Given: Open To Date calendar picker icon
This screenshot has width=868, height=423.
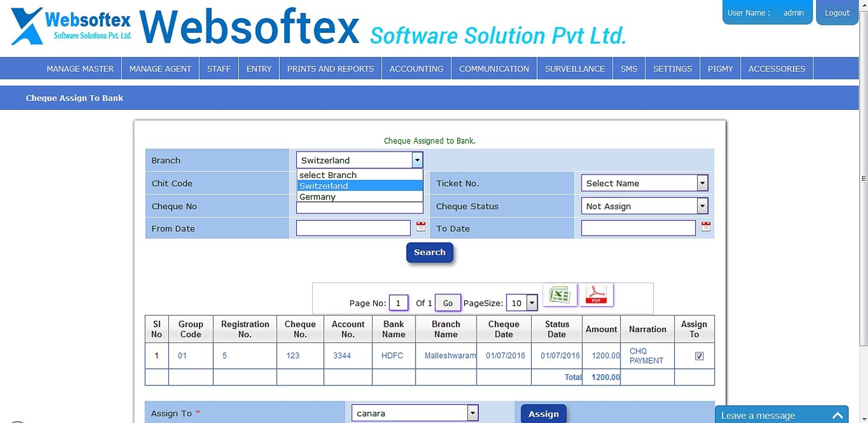Looking at the screenshot, I should pyautogui.click(x=706, y=227).
